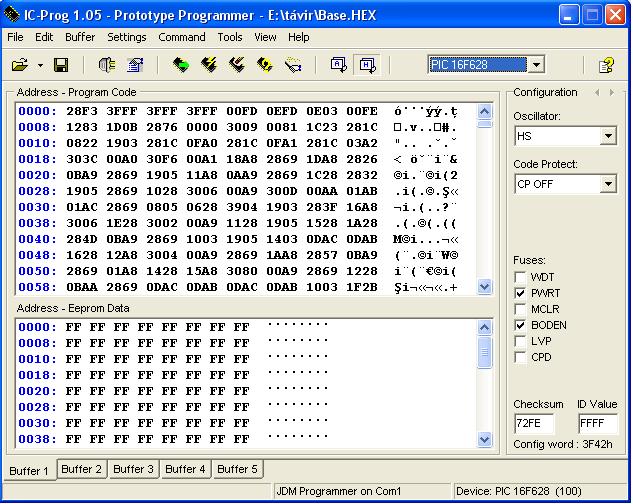Select program code word 303C at 0018
This screenshot has width=633, height=504.
click(82, 159)
